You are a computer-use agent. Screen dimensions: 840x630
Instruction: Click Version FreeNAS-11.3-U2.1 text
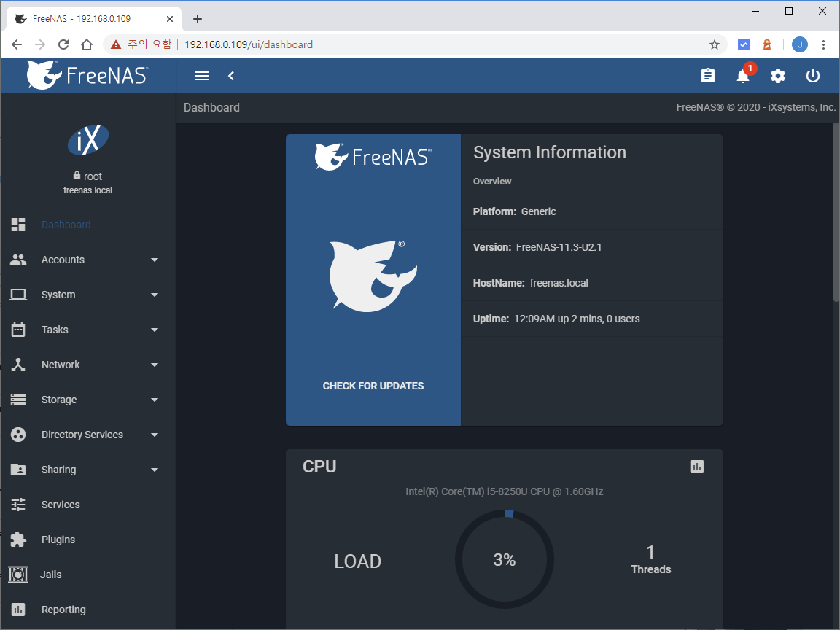(537, 247)
